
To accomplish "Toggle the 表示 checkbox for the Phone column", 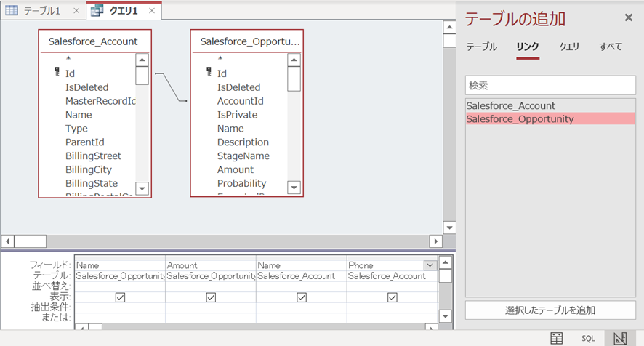I will coord(393,297).
